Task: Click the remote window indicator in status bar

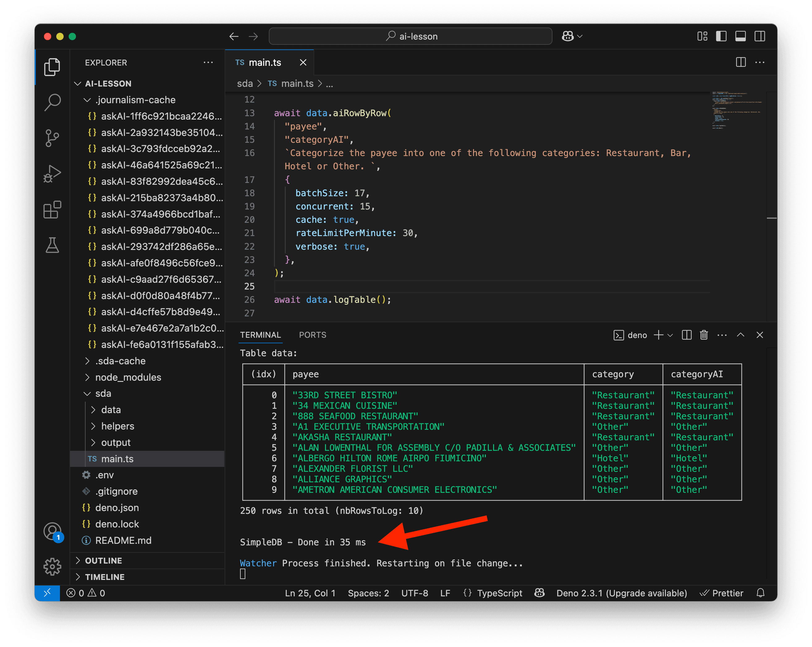Action: point(47,593)
